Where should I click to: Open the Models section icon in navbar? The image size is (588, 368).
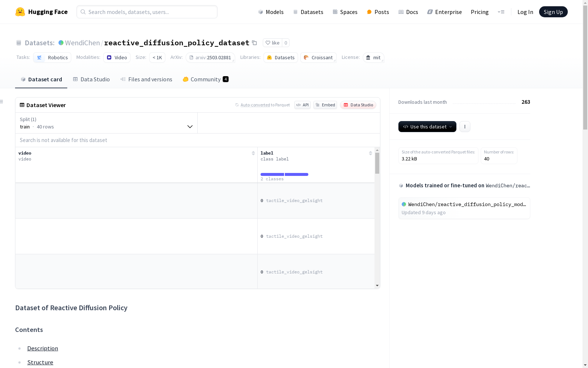(261, 12)
